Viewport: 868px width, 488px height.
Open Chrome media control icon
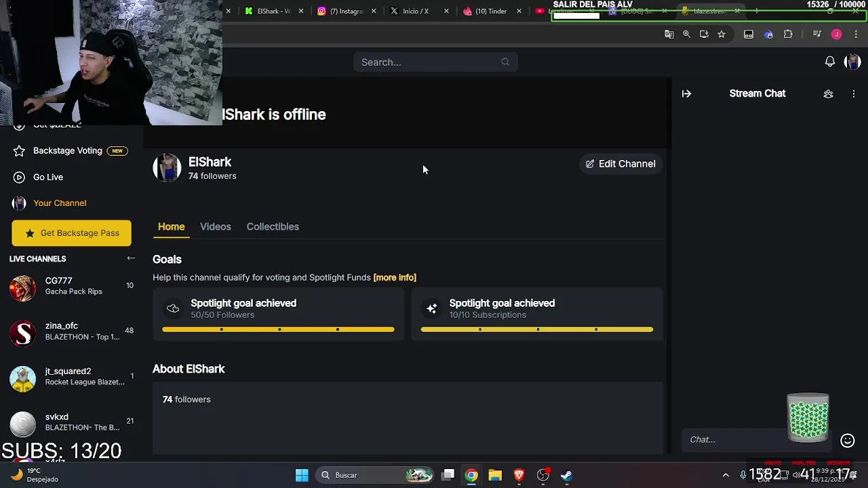pyautogui.click(x=817, y=34)
